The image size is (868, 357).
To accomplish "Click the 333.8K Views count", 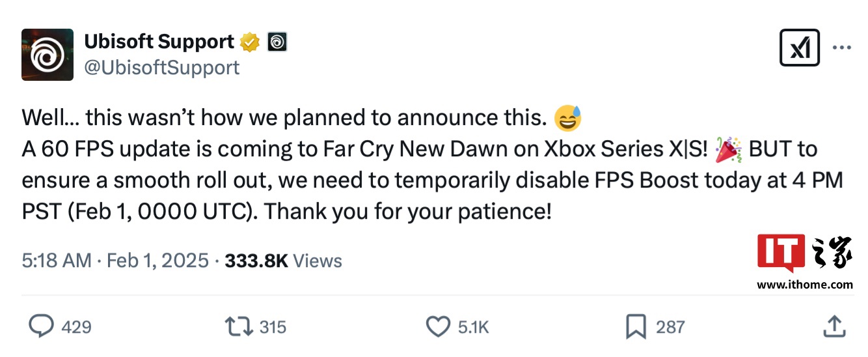I will pyautogui.click(x=283, y=261).
